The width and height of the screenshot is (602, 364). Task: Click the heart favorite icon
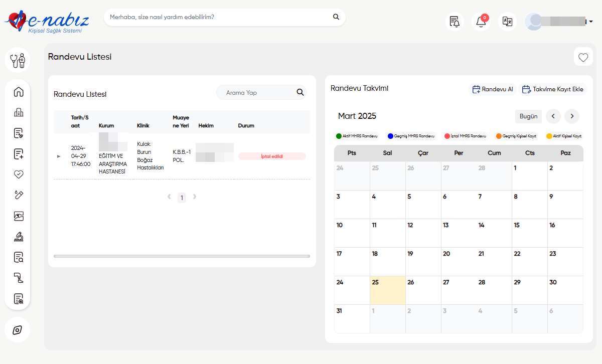pyautogui.click(x=583, y=58)
